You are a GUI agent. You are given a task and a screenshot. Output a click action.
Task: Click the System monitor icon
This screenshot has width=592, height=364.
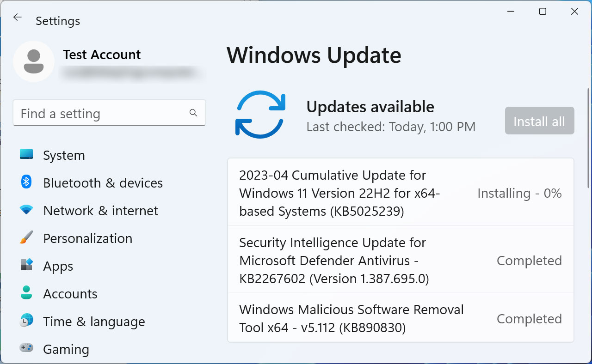(26, 154)
